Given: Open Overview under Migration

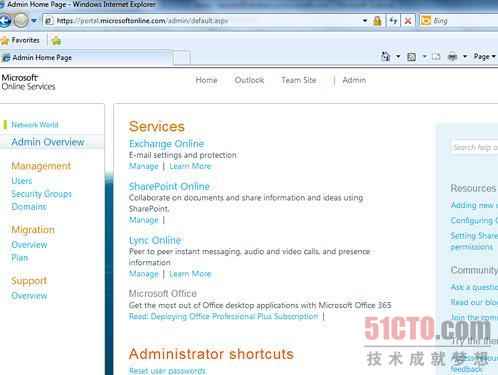Looking at the screenshot, I should tap(29, 245).
